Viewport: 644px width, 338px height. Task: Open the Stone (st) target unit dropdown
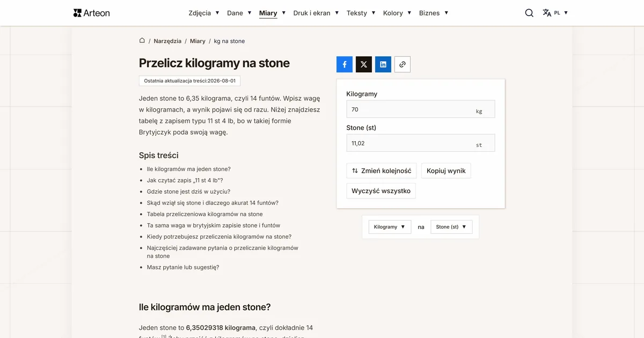451,227
